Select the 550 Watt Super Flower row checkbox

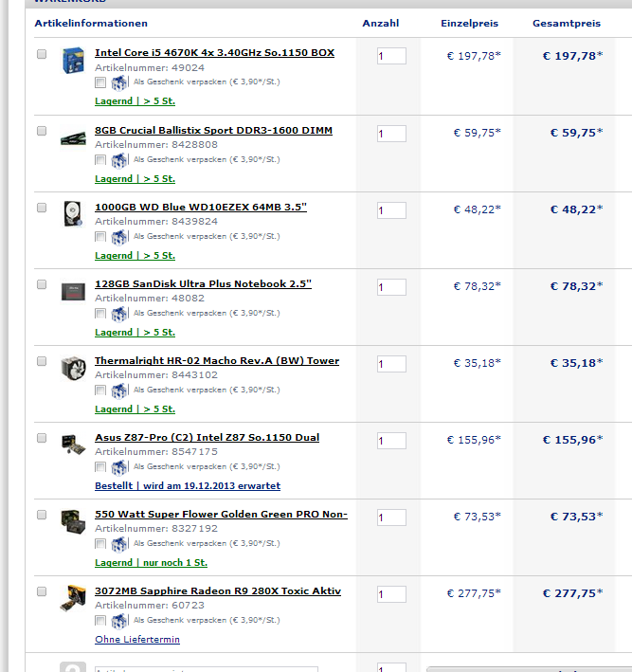point(42,515)
